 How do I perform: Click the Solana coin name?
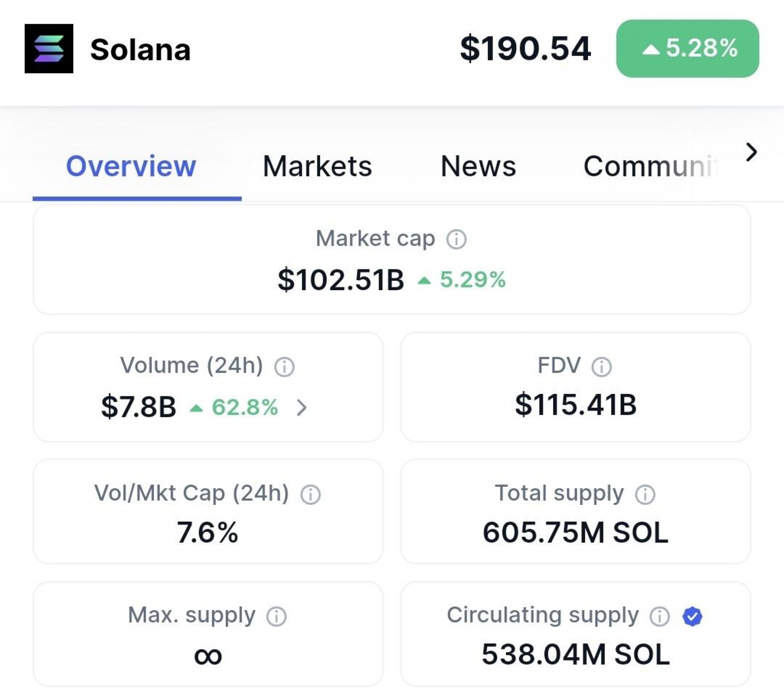click(140, 49)
